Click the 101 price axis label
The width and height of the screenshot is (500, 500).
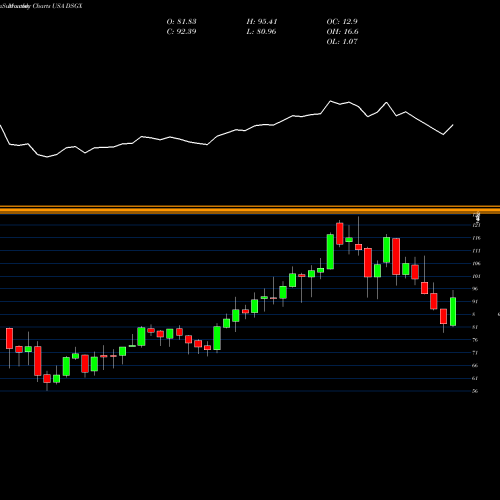476,276
